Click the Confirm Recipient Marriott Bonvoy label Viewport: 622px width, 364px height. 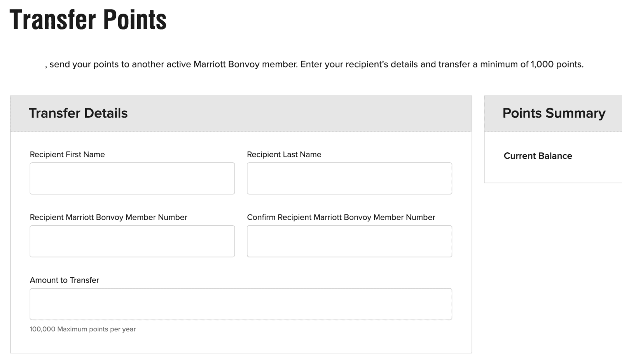tap(341, 217)
